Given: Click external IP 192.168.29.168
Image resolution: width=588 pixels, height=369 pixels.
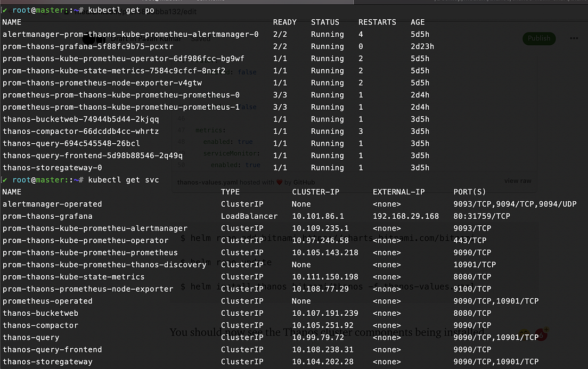Looking at the screenshot, I should click(406, 216).
